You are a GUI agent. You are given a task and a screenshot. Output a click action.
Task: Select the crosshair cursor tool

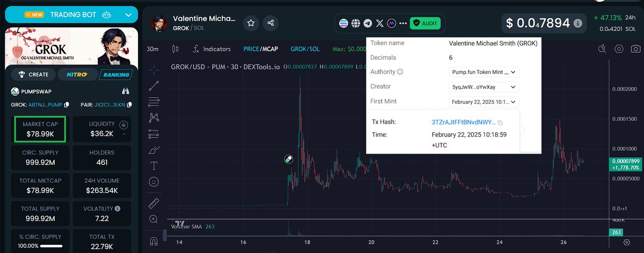154,69
